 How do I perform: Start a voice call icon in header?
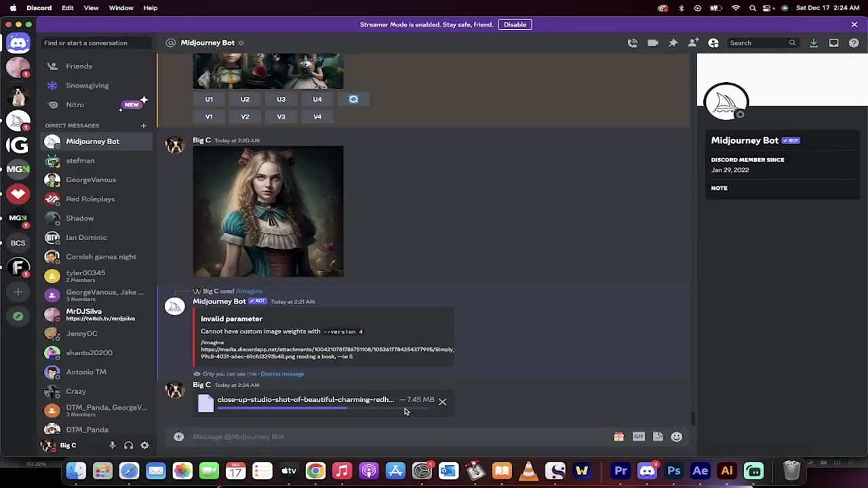pyautogui.click(x=633, y=43)
